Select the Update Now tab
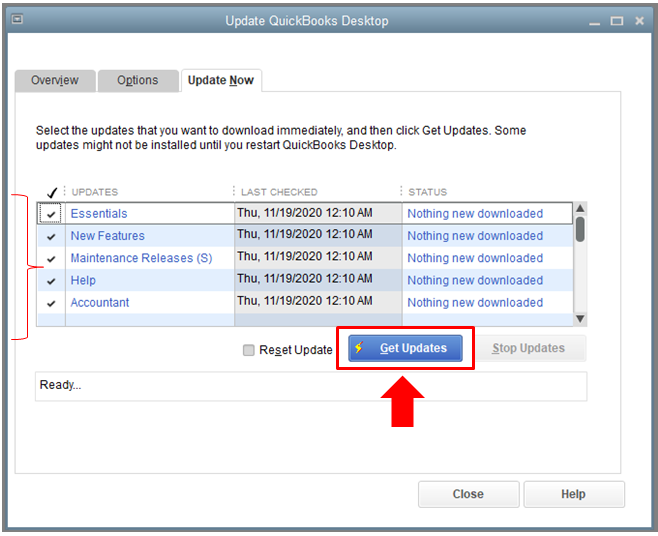This screenshot has height=536, width=658. click(x=221, y=80)
